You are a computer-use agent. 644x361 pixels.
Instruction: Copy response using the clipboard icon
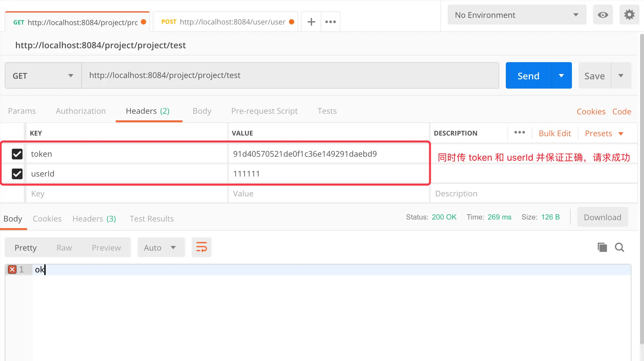point(602,247)
